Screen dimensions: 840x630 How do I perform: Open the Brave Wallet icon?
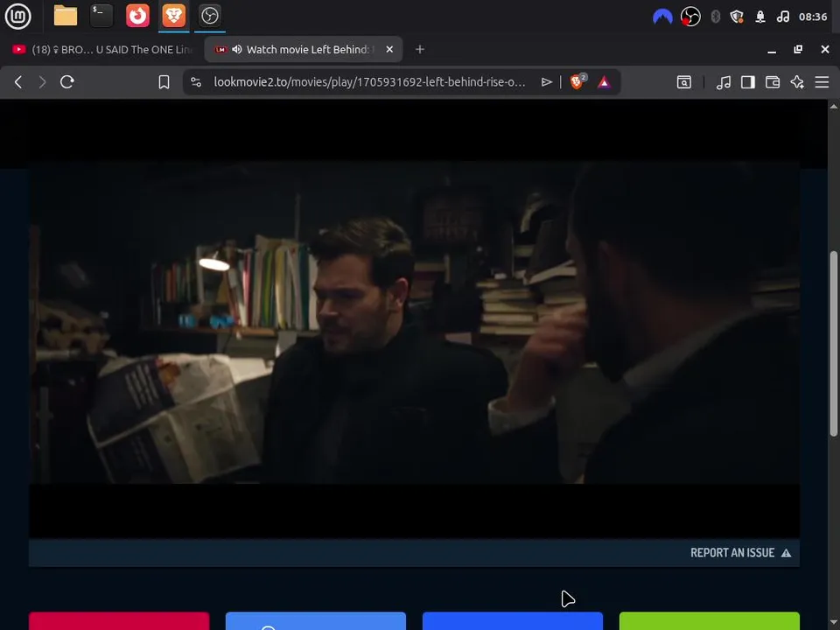(x=773, y=82)
